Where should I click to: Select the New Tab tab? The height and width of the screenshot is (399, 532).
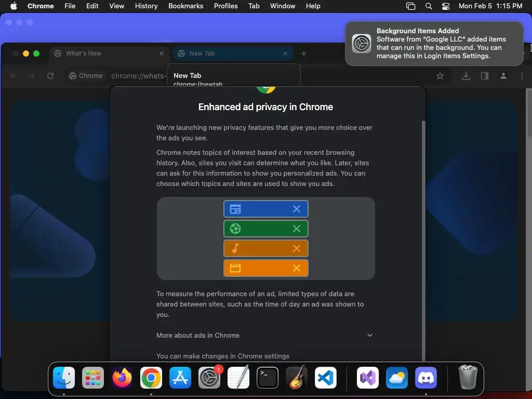(233, 54)
